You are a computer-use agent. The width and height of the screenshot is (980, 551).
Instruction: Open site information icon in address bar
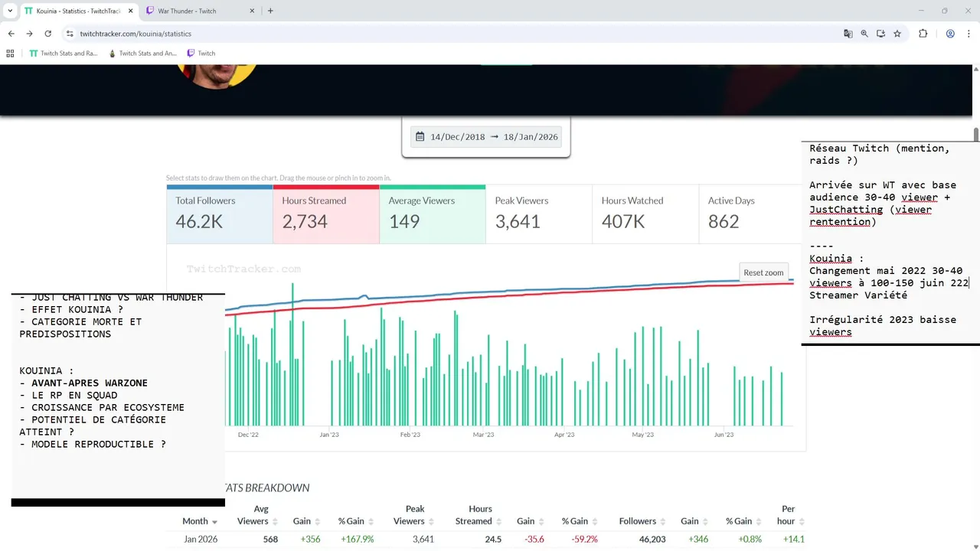[x=70, y=34]
